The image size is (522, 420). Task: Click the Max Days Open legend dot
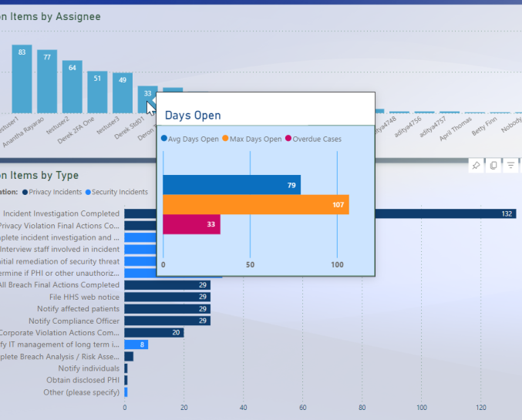click(226, 139)
